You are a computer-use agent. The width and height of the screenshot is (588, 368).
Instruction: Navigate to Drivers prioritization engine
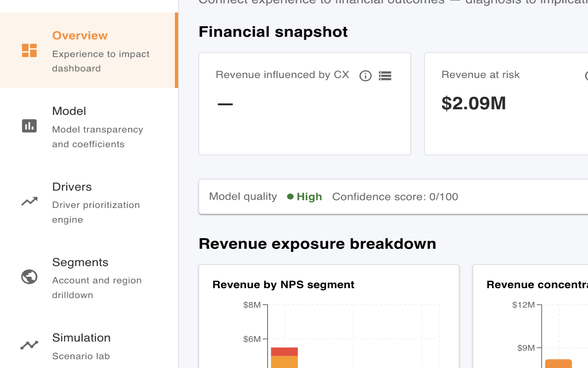pos(88,201)
